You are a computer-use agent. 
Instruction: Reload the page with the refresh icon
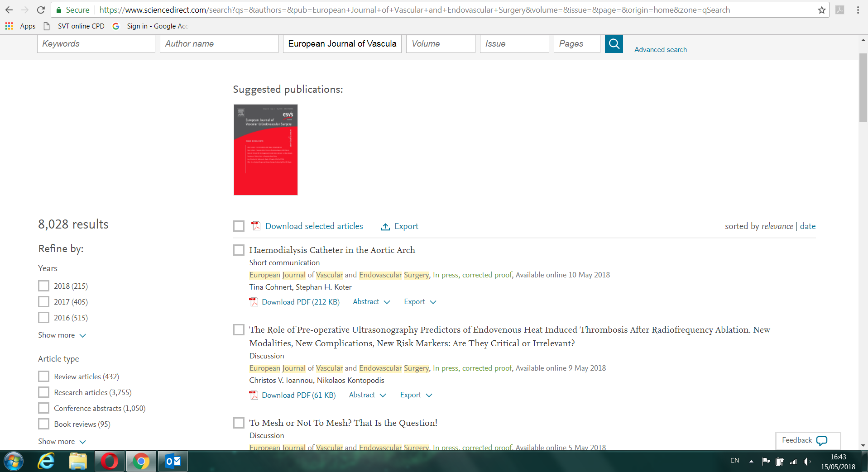coord(41,10)
